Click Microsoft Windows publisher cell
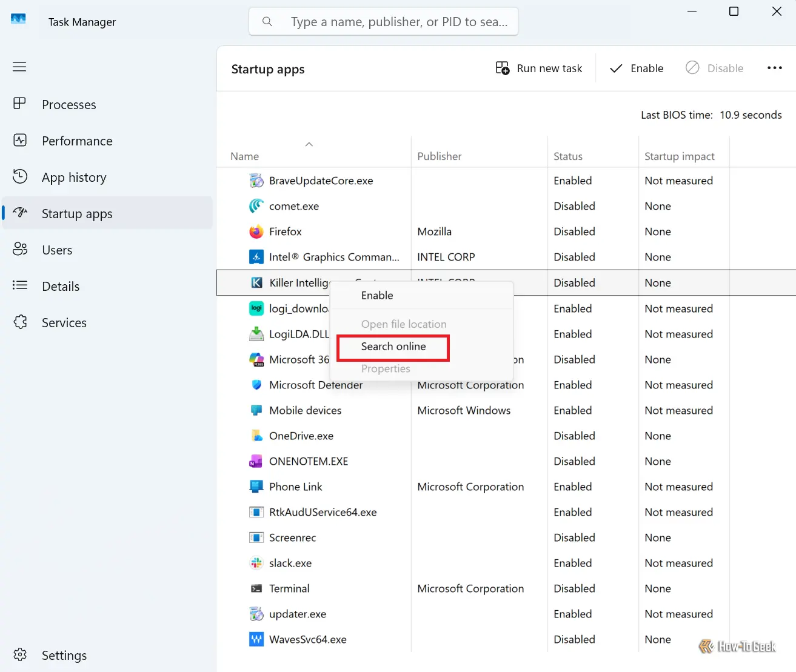796x672 pixels. (464, 410)
